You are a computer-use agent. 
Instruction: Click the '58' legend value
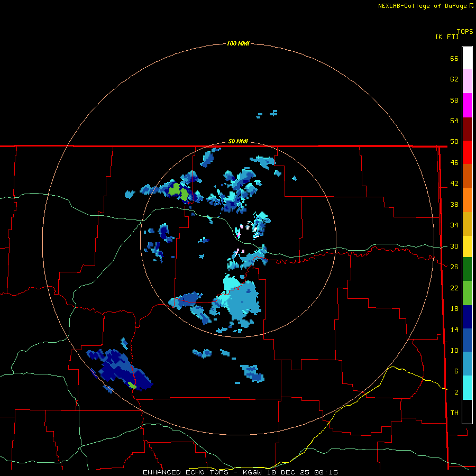pos(454,100)
